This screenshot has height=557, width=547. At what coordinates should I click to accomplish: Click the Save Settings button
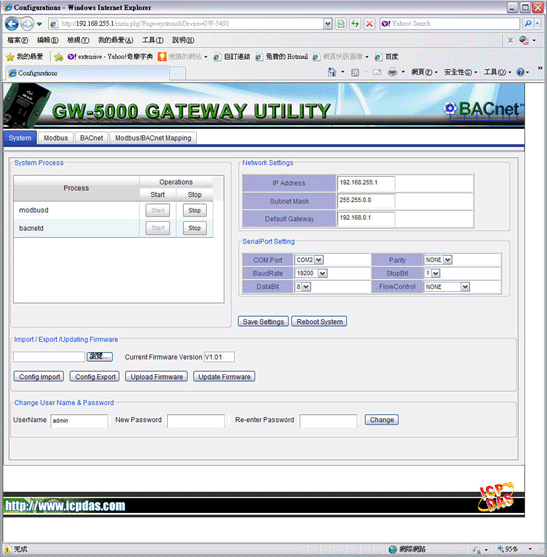click(263, 321)
